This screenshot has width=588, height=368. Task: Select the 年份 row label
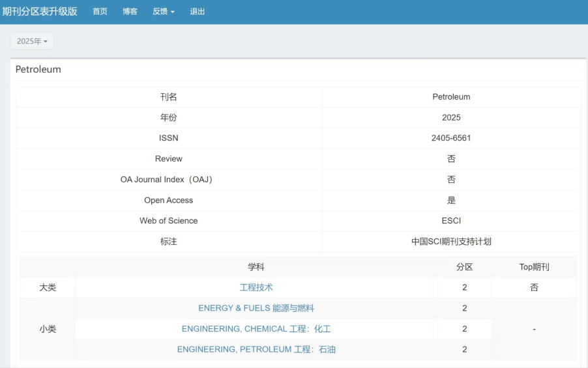(168, 117)
